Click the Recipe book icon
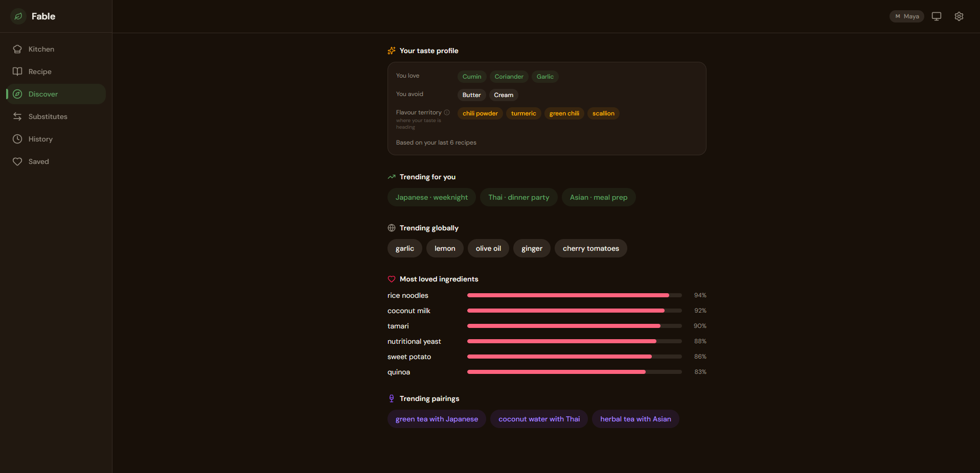Screen dimensions: 980x473 click(x=17, y=72)
